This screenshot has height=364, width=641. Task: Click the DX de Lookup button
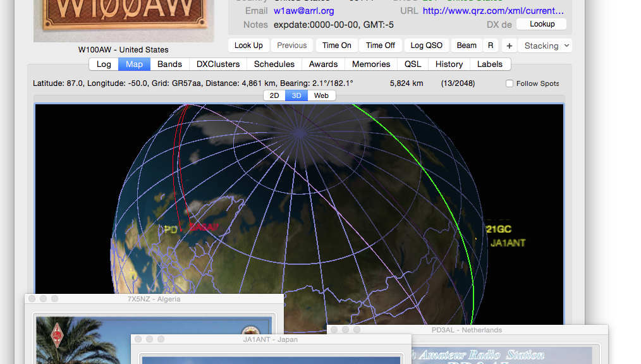click(x=542, y=24)
